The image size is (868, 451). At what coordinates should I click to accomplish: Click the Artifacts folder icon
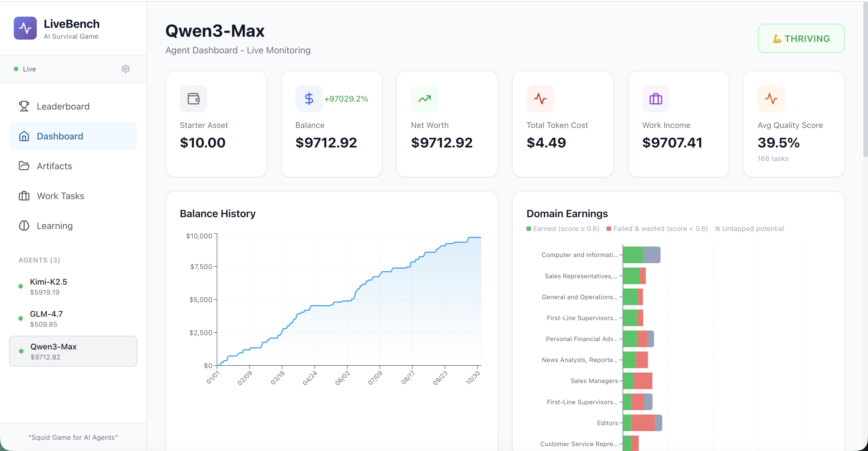(x=24, y=166)
